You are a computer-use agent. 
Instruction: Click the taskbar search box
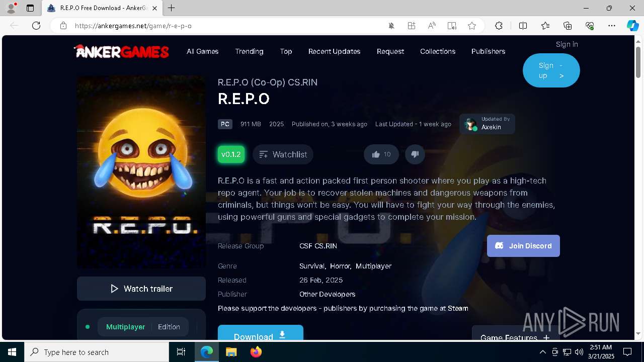97,352
